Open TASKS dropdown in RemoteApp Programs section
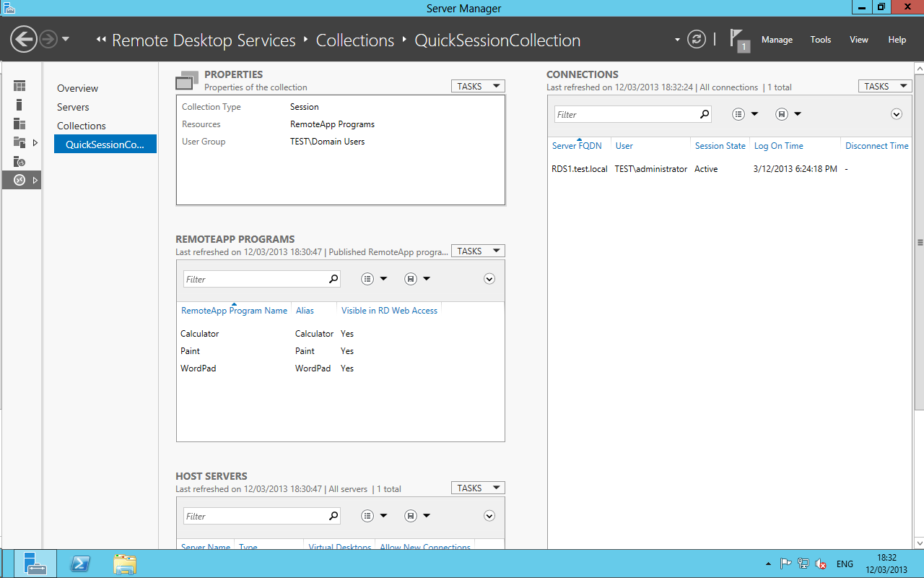 point(478,251)
